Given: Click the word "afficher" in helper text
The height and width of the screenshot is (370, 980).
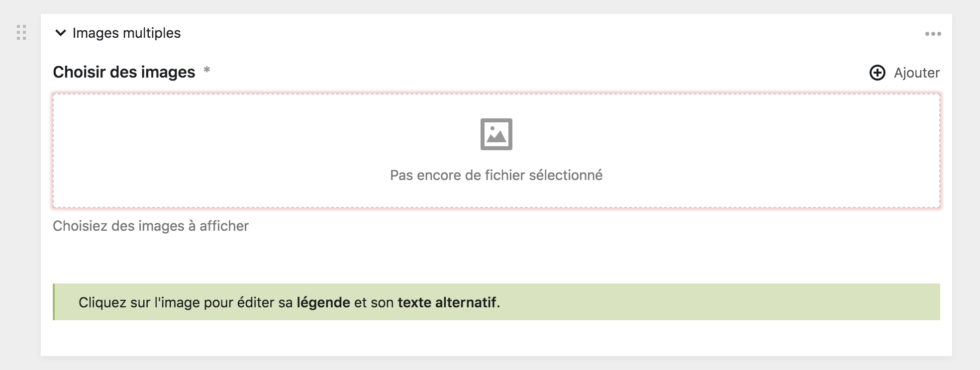Looking at the screenshot, I should 224,226.
